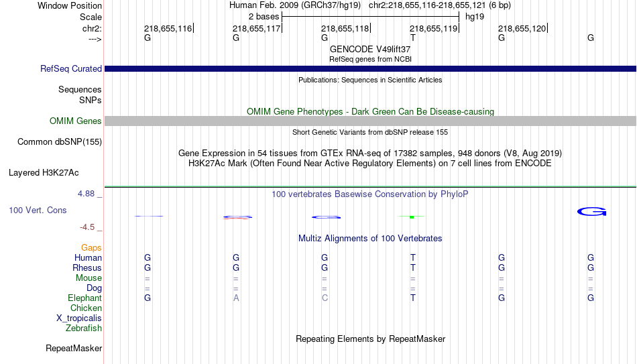Click the chr2:218,655,116-218,655,121 position text
Viewport: 637px width, 364px height.
click(440, 5)
